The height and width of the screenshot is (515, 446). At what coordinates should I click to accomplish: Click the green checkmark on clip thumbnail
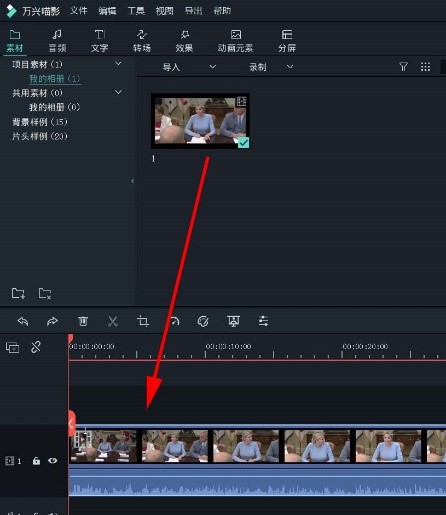243,143
